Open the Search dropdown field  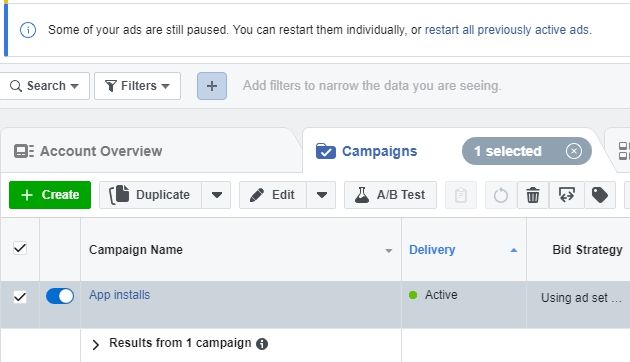coord(44,86)
